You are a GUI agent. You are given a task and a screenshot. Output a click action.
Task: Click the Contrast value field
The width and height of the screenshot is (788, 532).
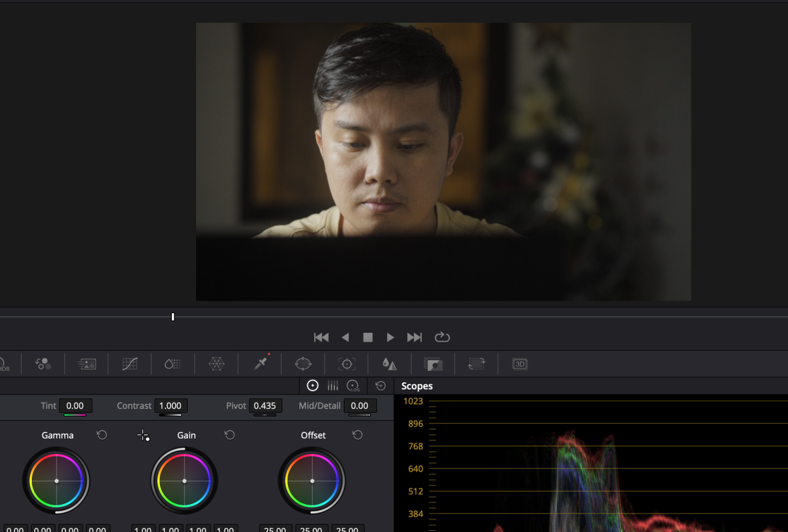tap(170, 406)
